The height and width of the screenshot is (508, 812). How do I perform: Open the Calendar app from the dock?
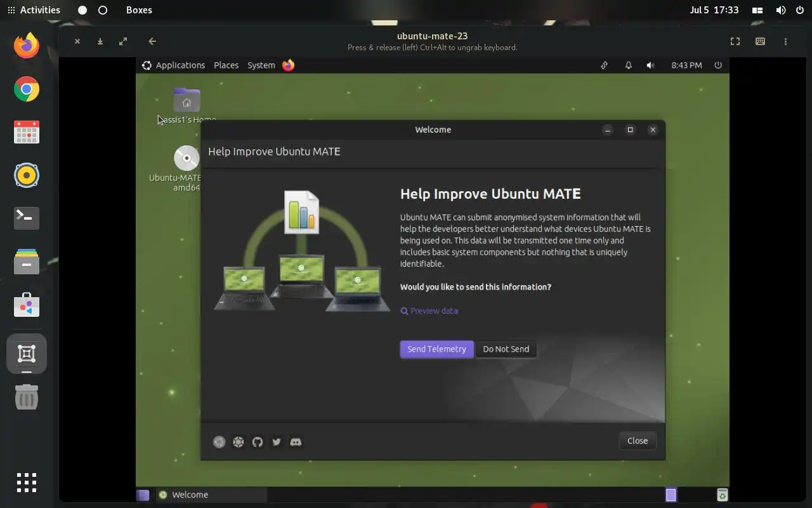27,132
